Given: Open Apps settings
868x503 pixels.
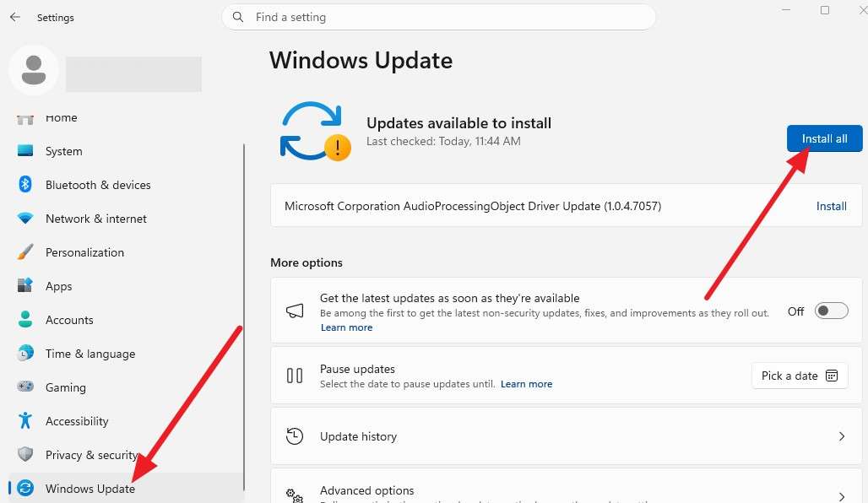Looking at the screenshot, I should tap(125, 286).
